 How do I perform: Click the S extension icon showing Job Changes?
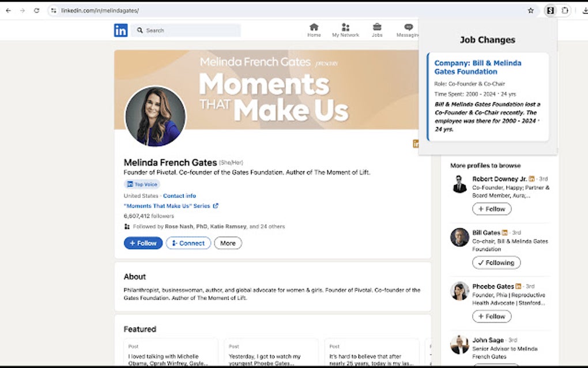click(x=549, y=10)
